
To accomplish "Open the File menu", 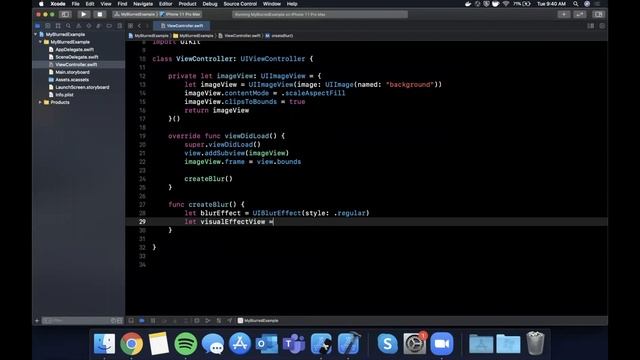I will 76,4.
